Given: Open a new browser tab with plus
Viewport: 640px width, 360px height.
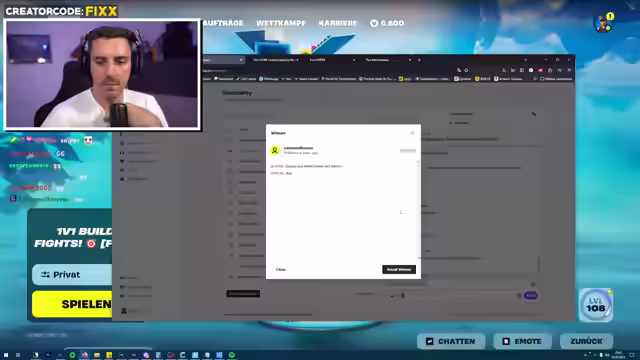Looking at the screenshot, I should [419, 60].
